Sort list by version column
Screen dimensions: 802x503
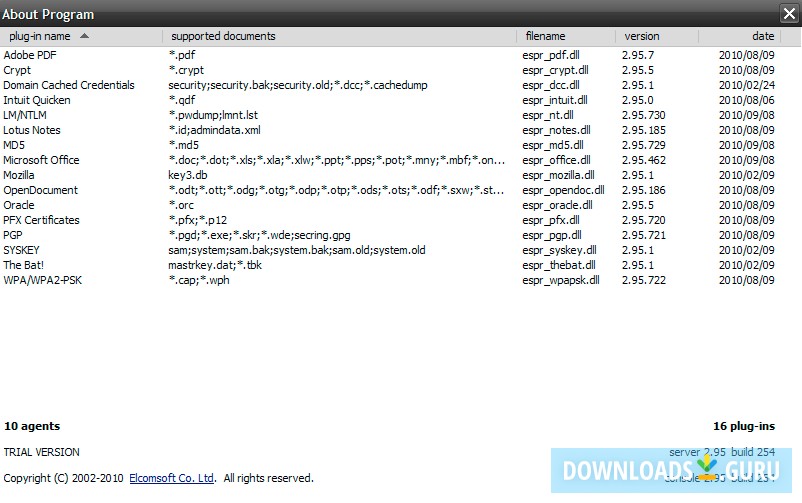(657, 36)
